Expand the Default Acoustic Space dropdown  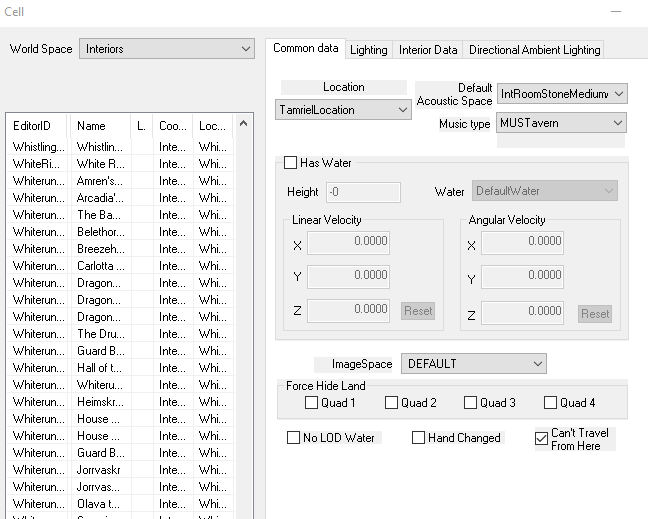click(562, 94)
